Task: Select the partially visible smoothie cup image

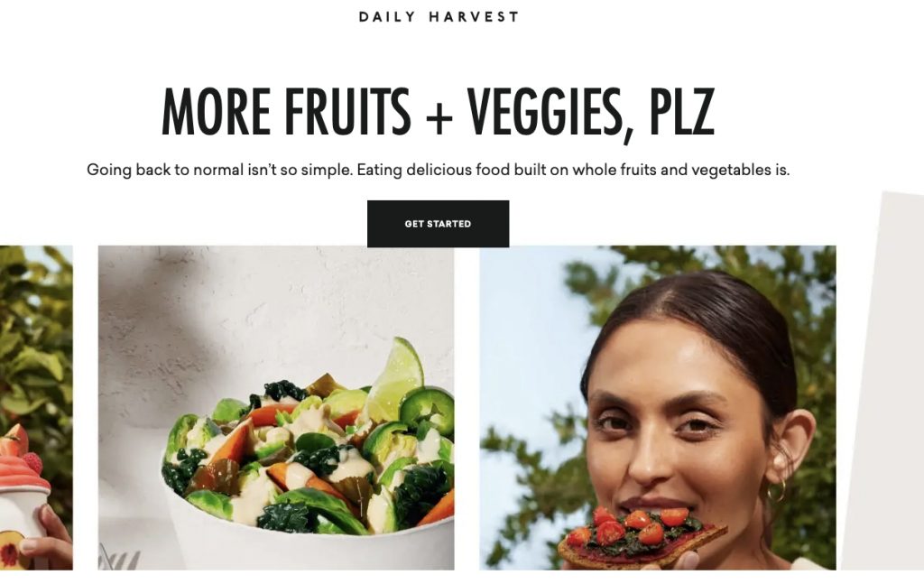Action: 36,408
